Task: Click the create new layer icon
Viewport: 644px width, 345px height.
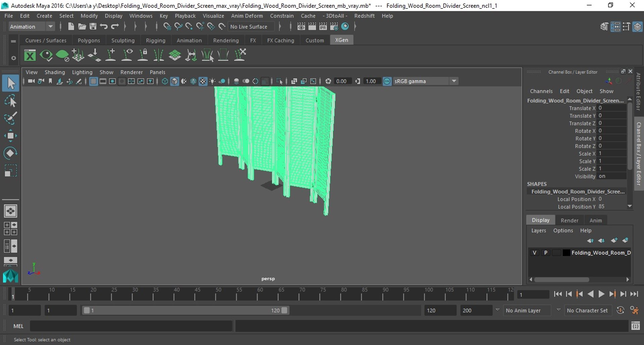Action: click(614, 240)
